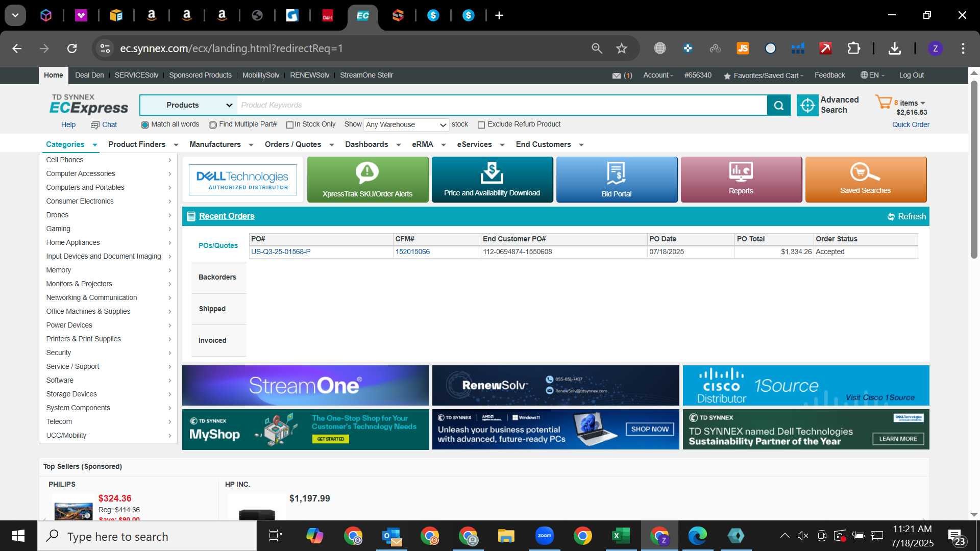Click the Help link
The width and height of the screenshot is (980, 551).
click(68, 125)
